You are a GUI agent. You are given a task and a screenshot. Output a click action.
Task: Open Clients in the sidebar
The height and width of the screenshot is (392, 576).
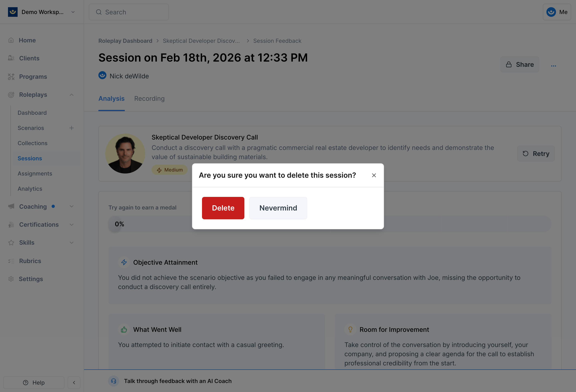coord(29,58)
